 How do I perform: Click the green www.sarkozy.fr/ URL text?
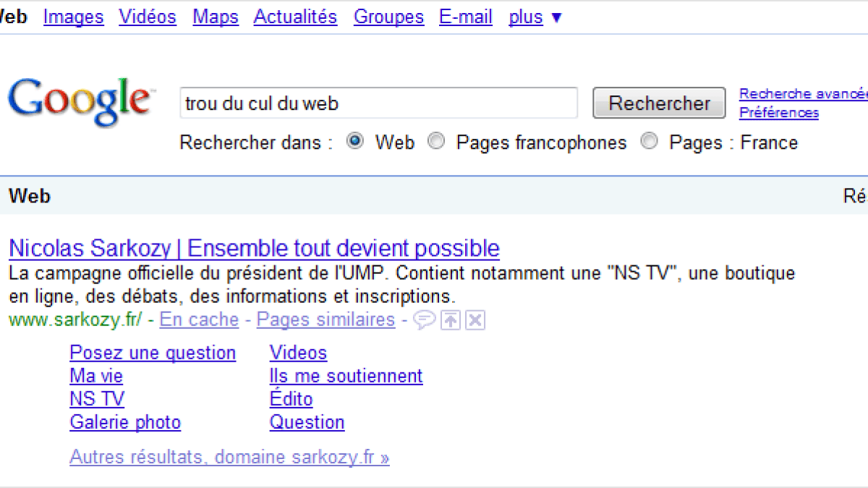[76, 320]
